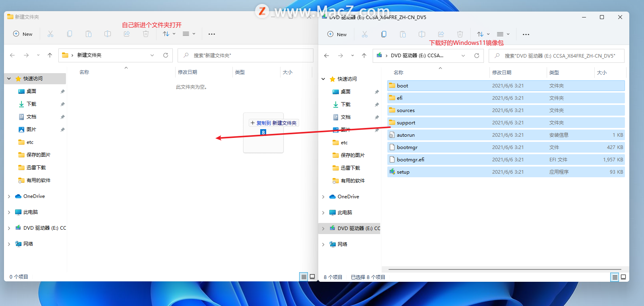Viewport: 644px width, 306px height.
Task: Go up one level in left window
Action: (50, 55)
